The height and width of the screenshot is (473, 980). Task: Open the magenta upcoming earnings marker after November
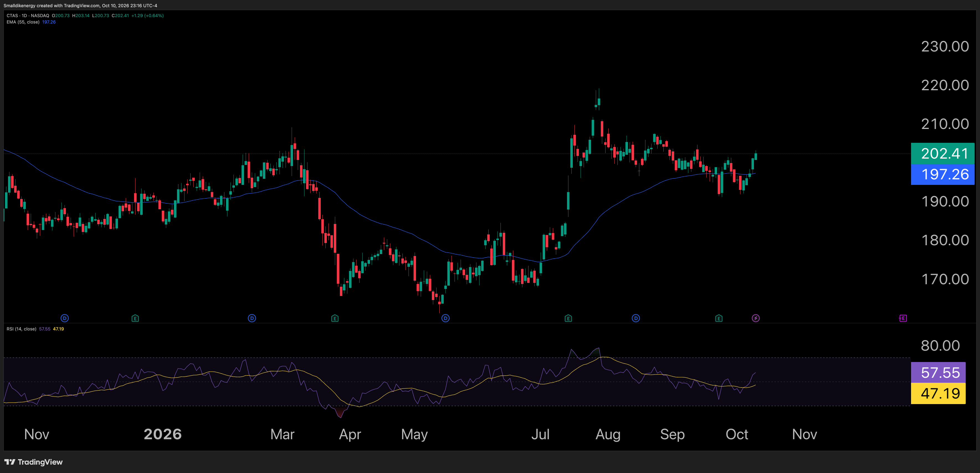point(903,318)
